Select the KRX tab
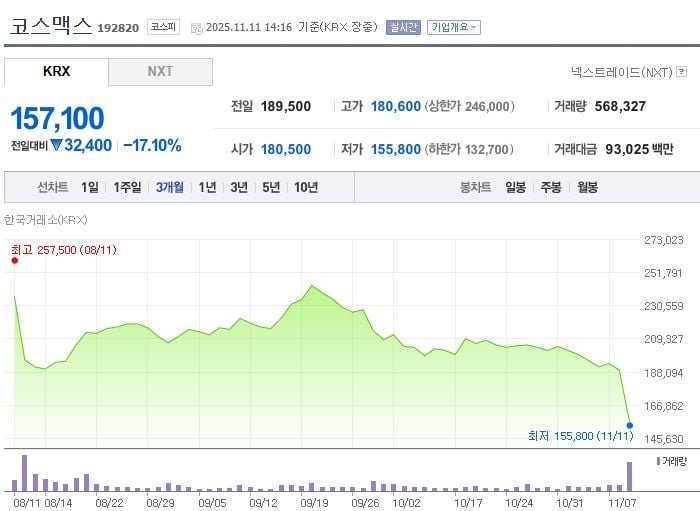Screen dimensions: 700x511 57,72
